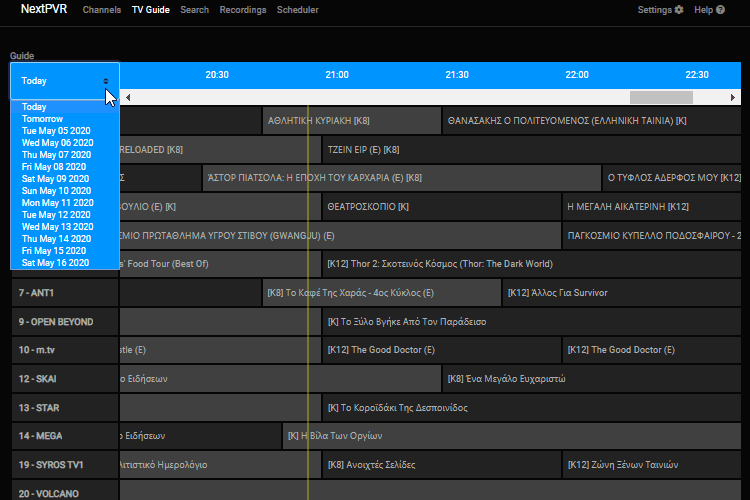The image size is (750, 500).
Task: Choose Wed May 13 2020
Action: (x=65, y=226)
